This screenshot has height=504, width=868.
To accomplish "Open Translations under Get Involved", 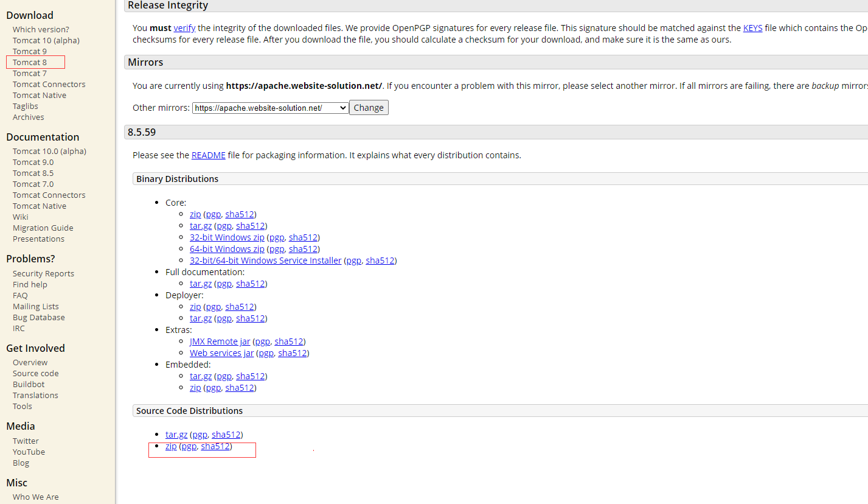I will pos(35,395).
